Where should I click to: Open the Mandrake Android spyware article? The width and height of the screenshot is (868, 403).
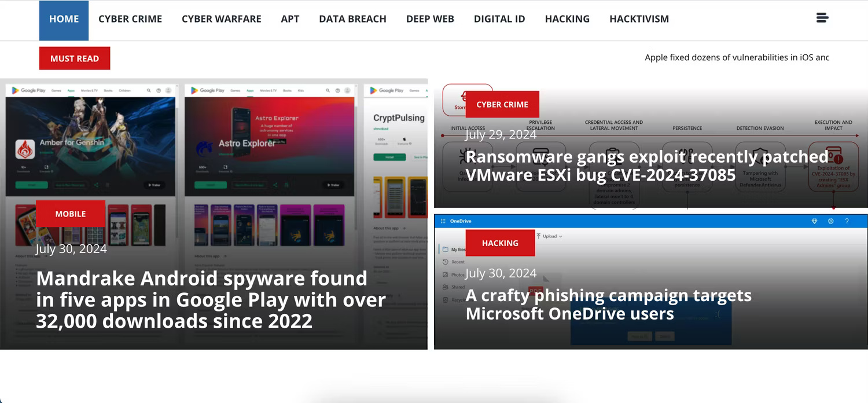pos(211,299)
